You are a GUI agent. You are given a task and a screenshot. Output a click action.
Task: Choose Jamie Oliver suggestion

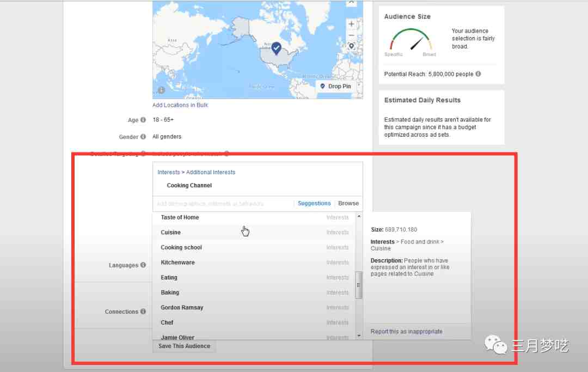coord(254,336)
